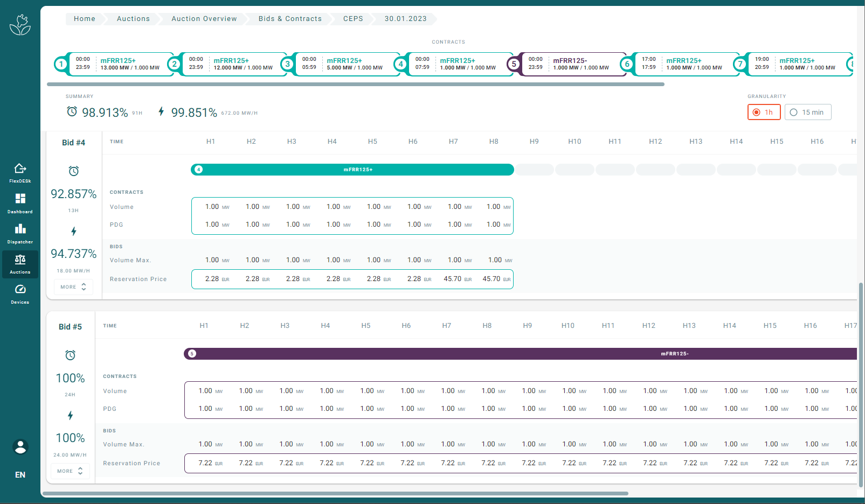Select contract 1 mFRR125+ 13.000 MW card
Image resolution: width=865 pixels, height=504 pixels.
point(114,64)
